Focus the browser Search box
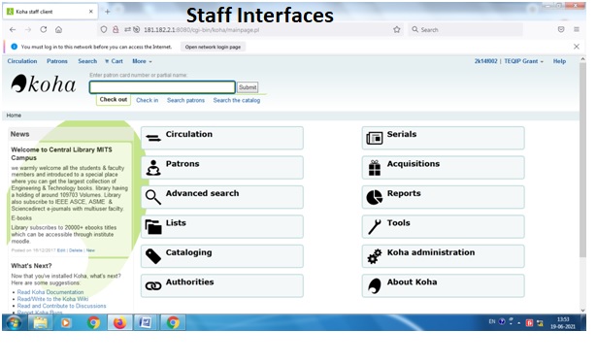This screenshot has height=364, width=597. [465, 30]
